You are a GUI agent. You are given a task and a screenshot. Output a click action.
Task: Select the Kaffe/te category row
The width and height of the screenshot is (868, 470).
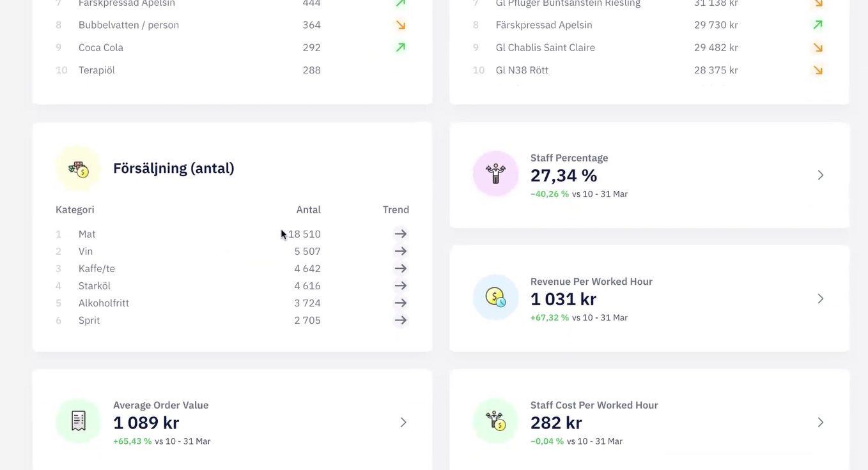point(232,269)
